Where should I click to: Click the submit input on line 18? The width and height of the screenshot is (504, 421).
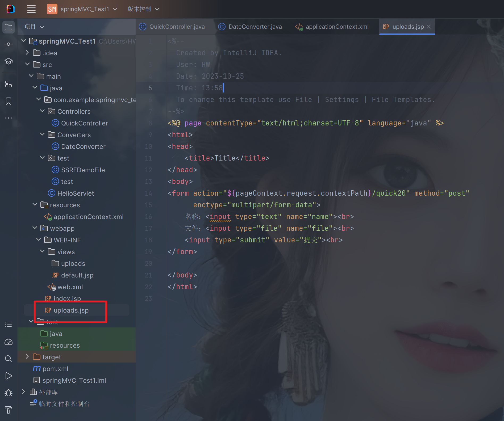264,240
